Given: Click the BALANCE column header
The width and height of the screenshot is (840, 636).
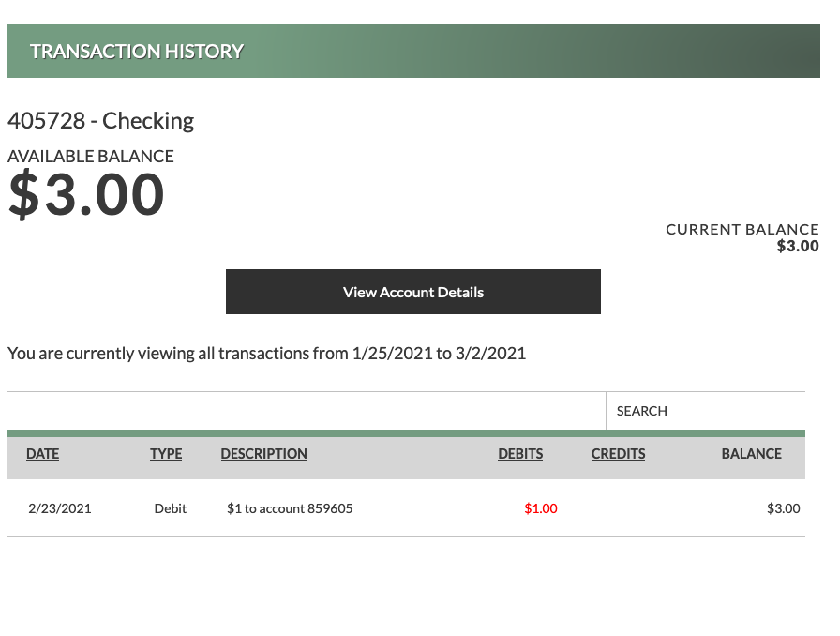Looking at the screenshot, I should pyautogui.click(x=752, y=454).
